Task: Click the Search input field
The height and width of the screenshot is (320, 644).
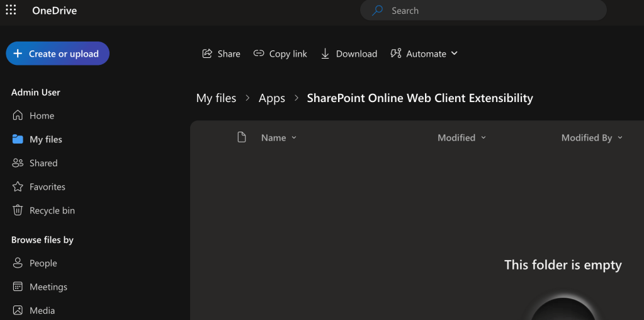Action: 491,11
